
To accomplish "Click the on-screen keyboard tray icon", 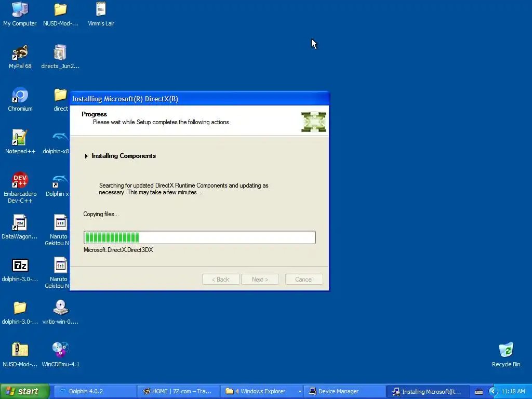I will tap(478, 392).
